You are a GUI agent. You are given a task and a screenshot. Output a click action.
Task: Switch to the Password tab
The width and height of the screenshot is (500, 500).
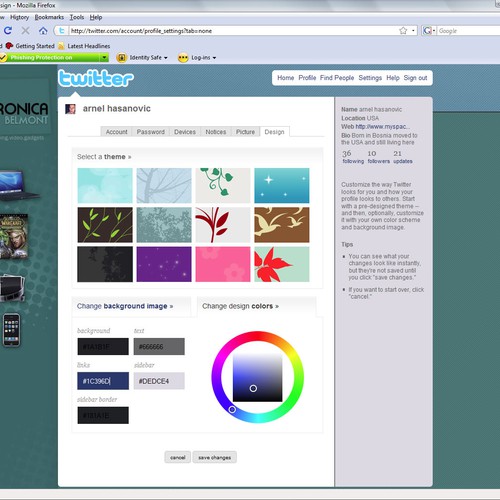pos(151,132)
